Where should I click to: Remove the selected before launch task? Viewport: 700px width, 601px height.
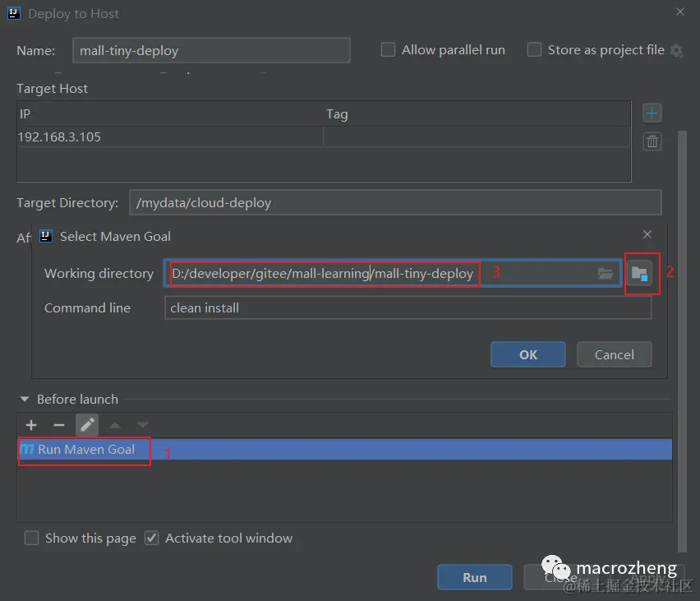tap(59, 425)
